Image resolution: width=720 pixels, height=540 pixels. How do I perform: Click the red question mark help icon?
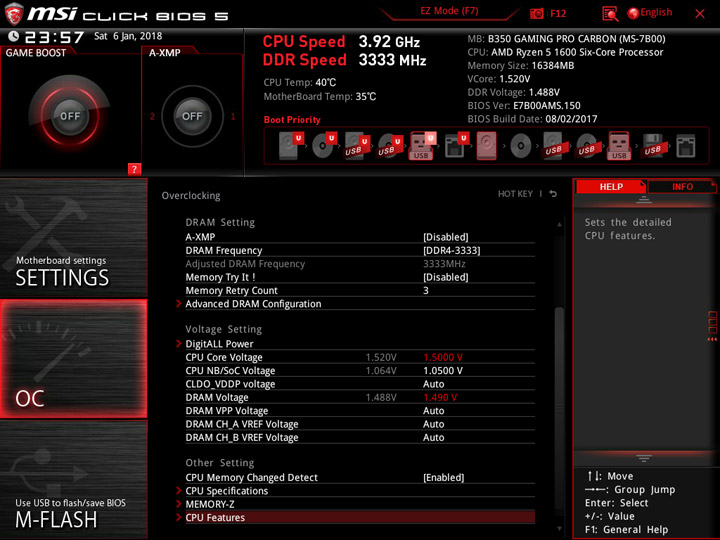pos(134,169)
